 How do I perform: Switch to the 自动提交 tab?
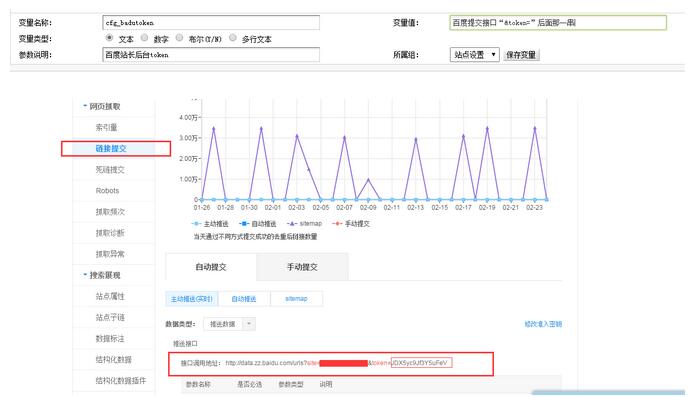[211, 267]
